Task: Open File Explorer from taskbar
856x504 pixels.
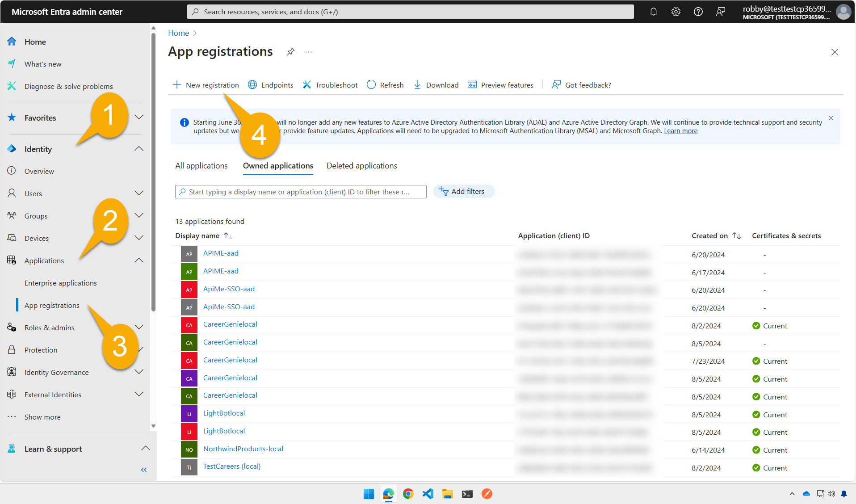Action: (x=447, y=494)
